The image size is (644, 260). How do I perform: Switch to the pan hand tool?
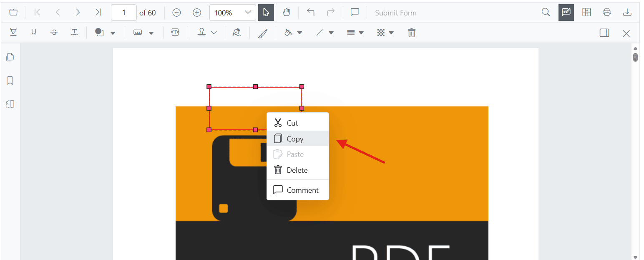pos(287,13)
